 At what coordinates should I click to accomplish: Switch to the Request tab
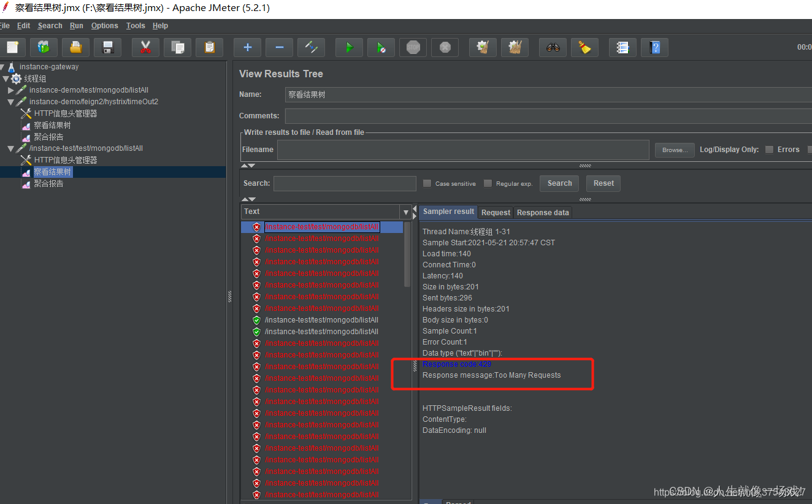tap(496, 213)
